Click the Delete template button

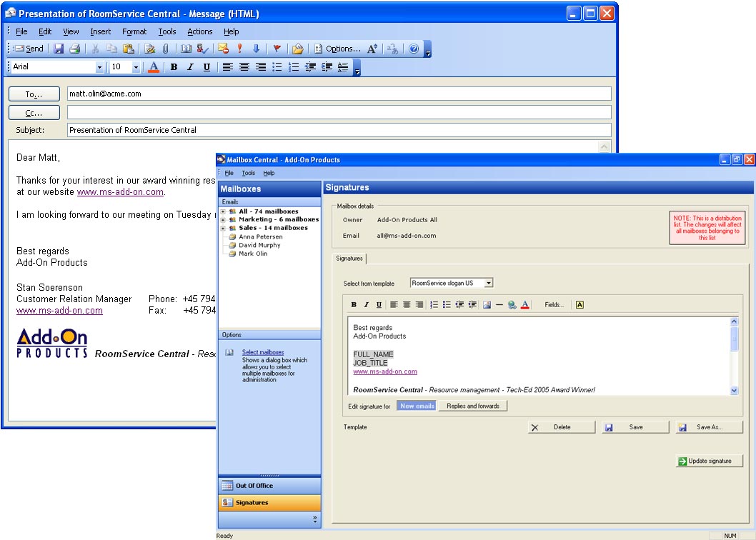[x=562, y=427]
